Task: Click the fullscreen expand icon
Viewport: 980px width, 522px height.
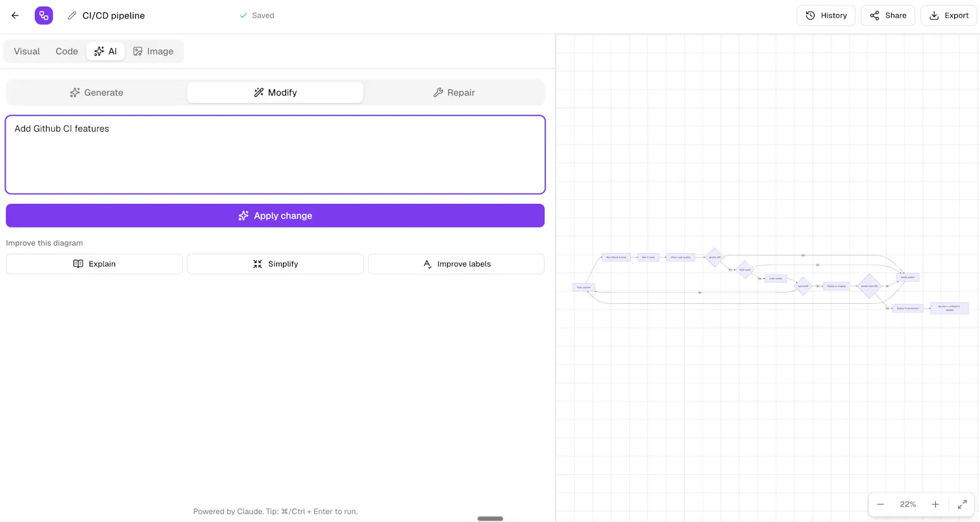Action: point(962,504)
